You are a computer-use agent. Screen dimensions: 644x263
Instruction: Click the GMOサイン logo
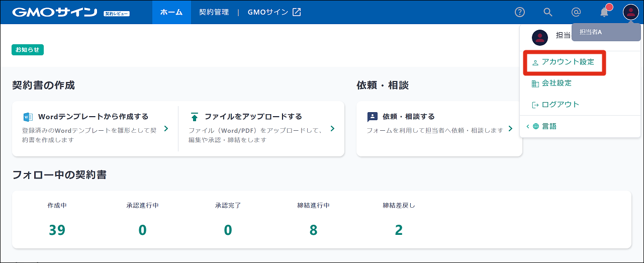[55, 12]
